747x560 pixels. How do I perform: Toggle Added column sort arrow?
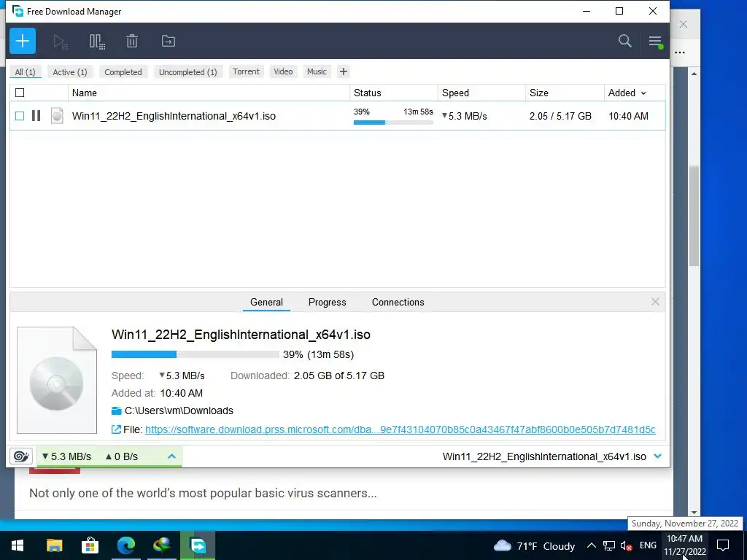[643, 93]
